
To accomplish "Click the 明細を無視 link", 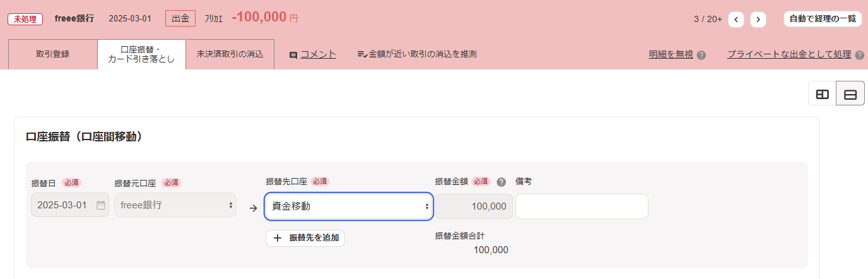I will coord(671,54).
